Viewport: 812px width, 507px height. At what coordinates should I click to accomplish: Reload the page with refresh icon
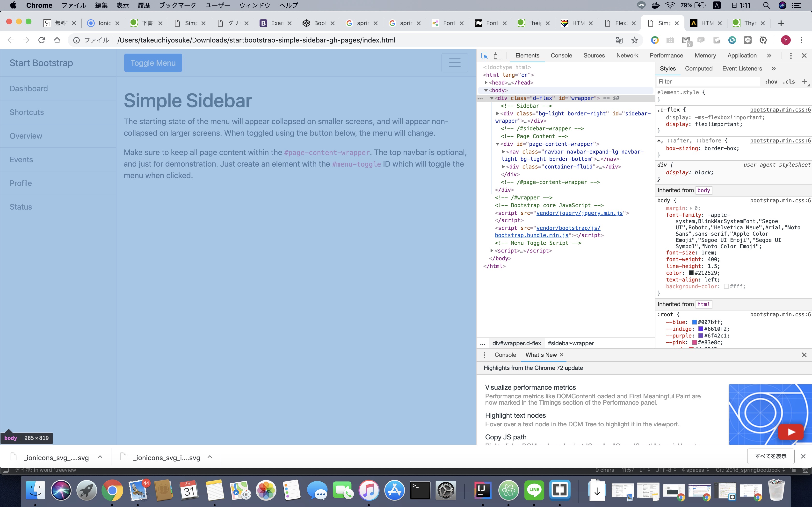pyautogui.click(x=42, y=40)
